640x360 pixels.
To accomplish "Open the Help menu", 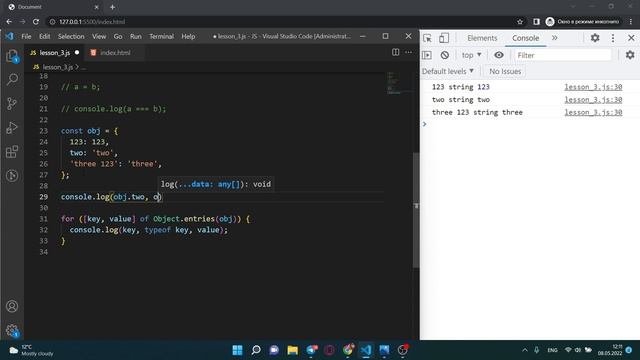I will point(188,36).
